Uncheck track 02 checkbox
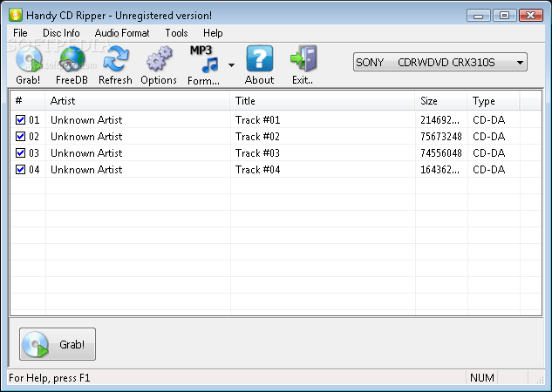This screenshot has width=552, height=392. click(20, 137)
